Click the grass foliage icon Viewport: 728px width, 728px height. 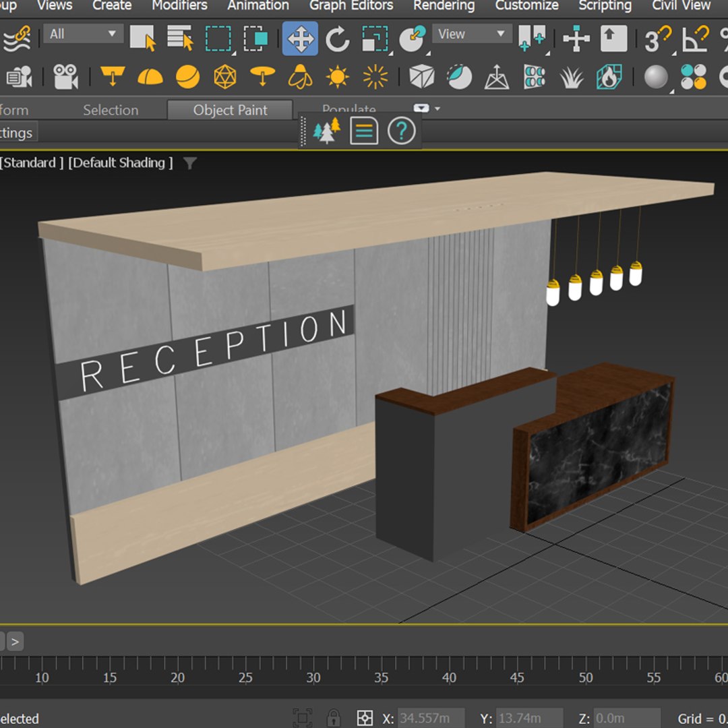tap(572, 77)
